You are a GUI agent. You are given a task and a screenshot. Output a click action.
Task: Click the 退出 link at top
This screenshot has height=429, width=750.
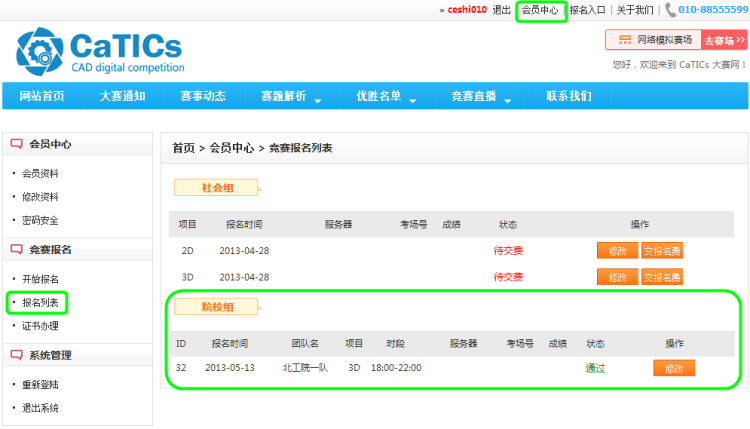502,10
